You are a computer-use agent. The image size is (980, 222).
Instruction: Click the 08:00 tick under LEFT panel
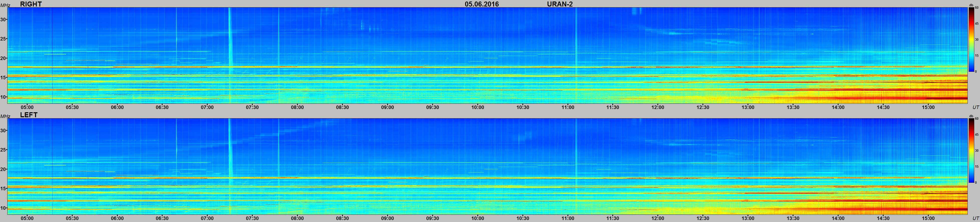click(x=298, y=218)
